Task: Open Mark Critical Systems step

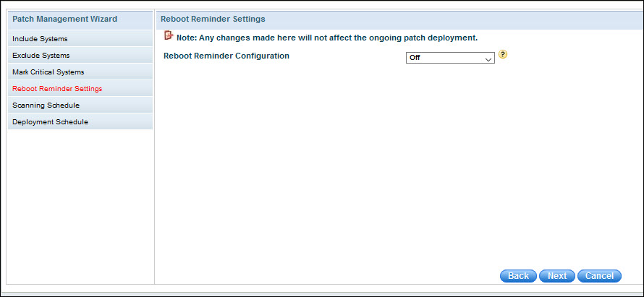Action: [x=48, y=72]
